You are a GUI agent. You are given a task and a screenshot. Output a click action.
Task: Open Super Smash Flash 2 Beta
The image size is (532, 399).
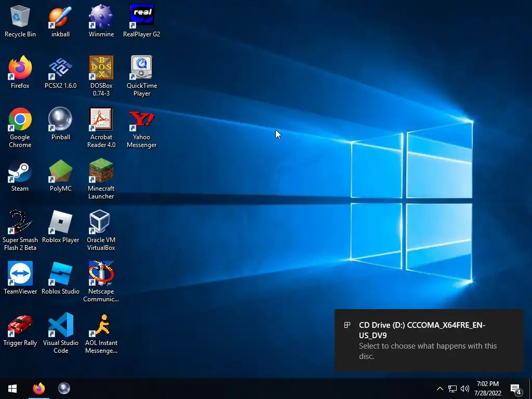(20, 230)
